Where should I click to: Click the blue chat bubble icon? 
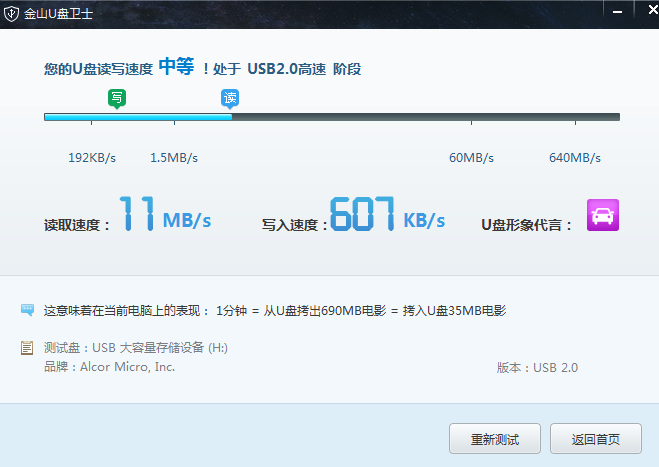click(27, 310)
